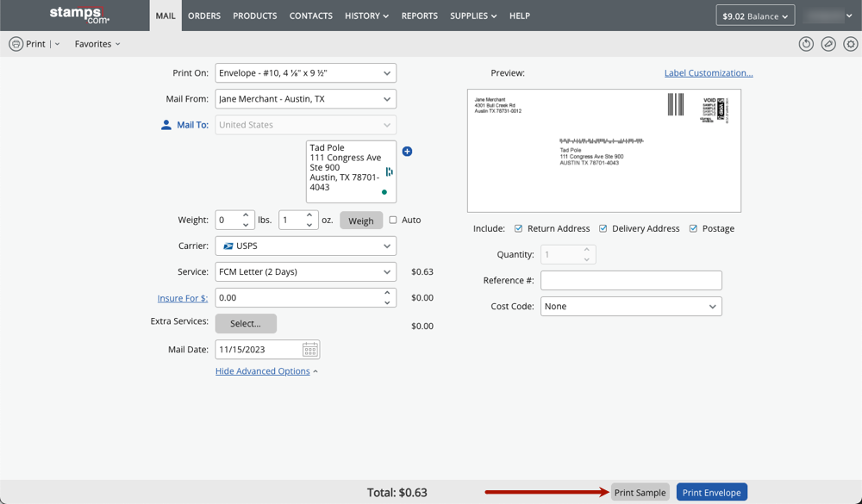Enable the Auto weight checkbox
The height and width of the screenshot is (504, 862).
point(393,220)
